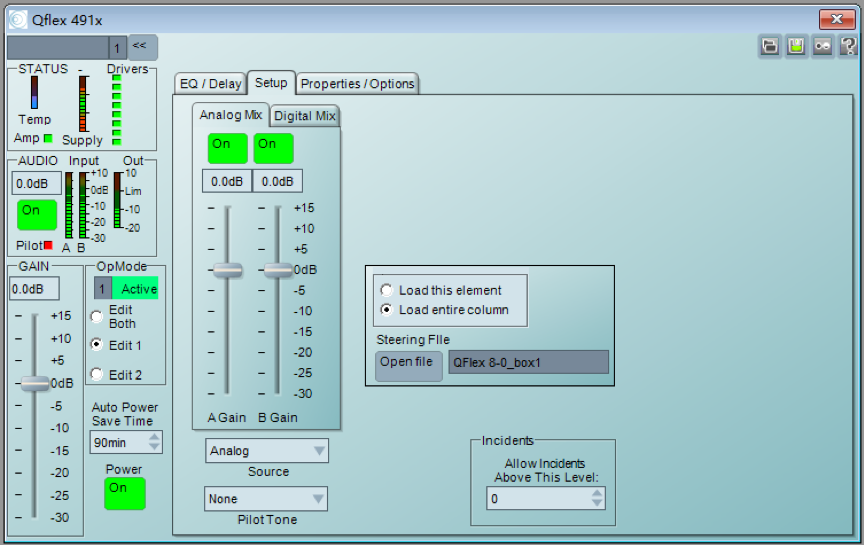Click the OpMode number 1 box

click(102, 289)
